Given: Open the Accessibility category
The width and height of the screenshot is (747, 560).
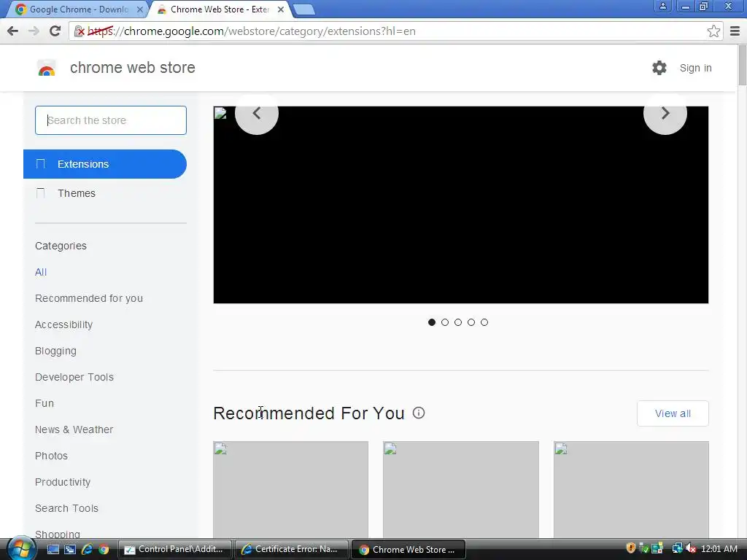Looking at the screenshot, I should (x=64, y=324).
